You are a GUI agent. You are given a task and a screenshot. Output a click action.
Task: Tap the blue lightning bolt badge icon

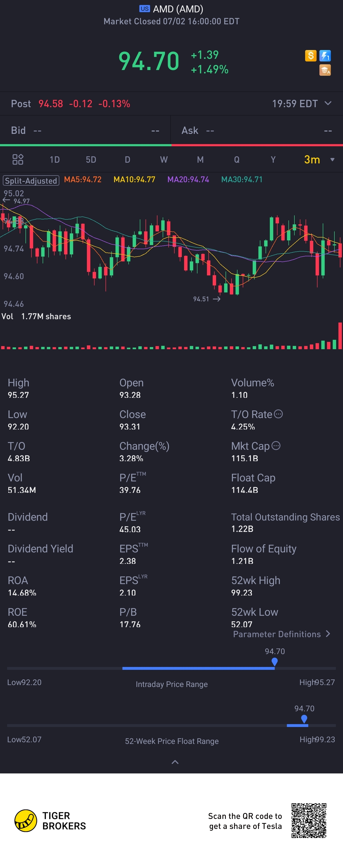325,56
